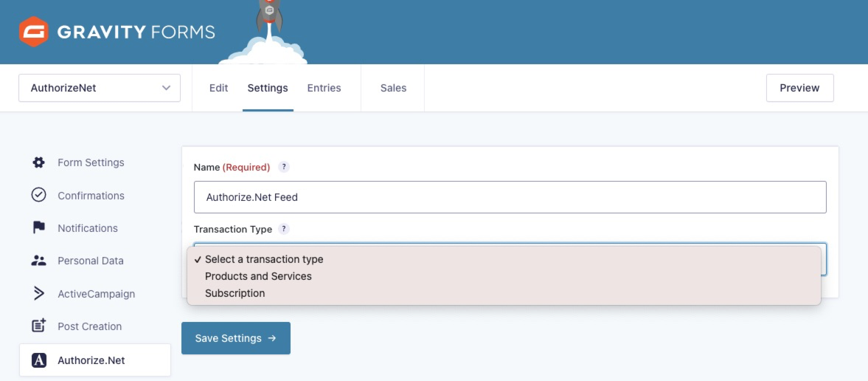This screenshot has width=868, height=381.
Task: Open the Edit tab
Action: click(x=219, y=88)
